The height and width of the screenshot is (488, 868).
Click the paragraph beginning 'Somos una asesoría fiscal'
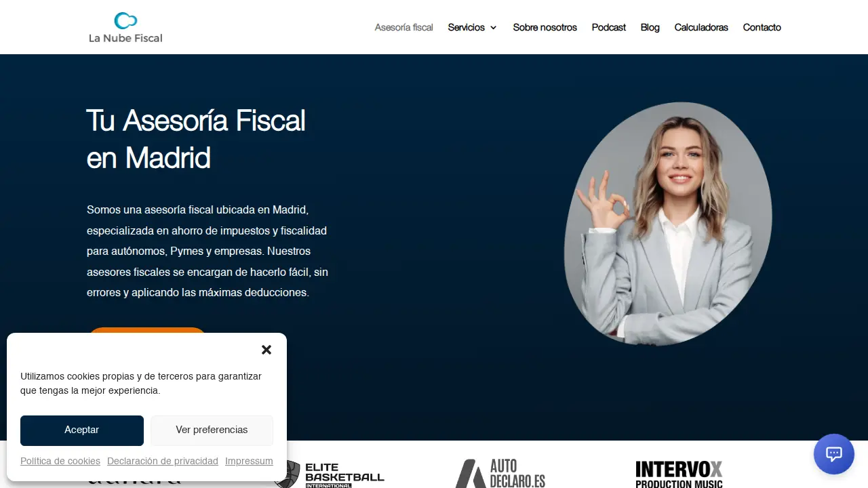208,251
